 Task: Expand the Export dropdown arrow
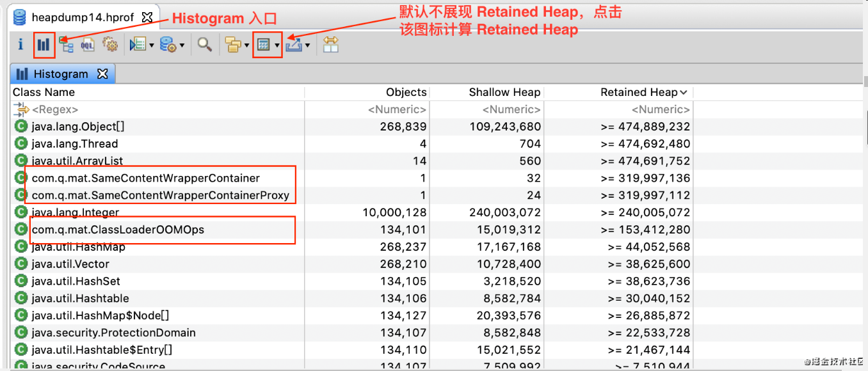tap(308, 45)
